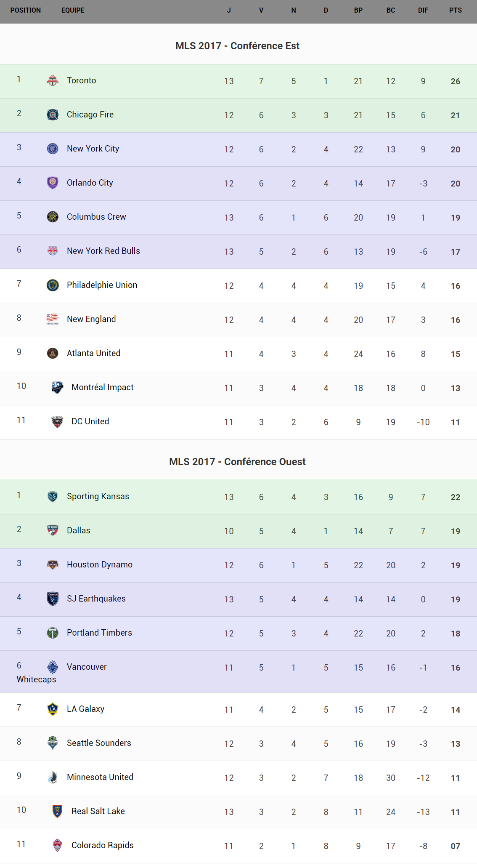Open the Philadelphie Union team name
The image size is (477, 868).
pos(102,285)
